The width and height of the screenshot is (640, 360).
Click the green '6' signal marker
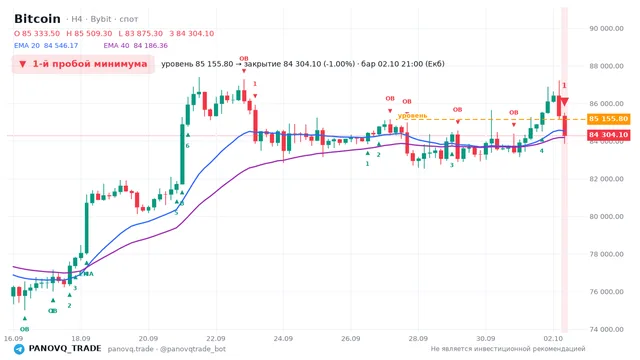[x=187, y=146]
